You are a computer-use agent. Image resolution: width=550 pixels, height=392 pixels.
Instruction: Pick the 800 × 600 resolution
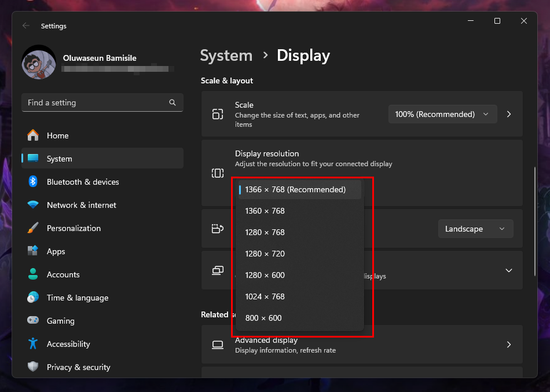point(263,318)
